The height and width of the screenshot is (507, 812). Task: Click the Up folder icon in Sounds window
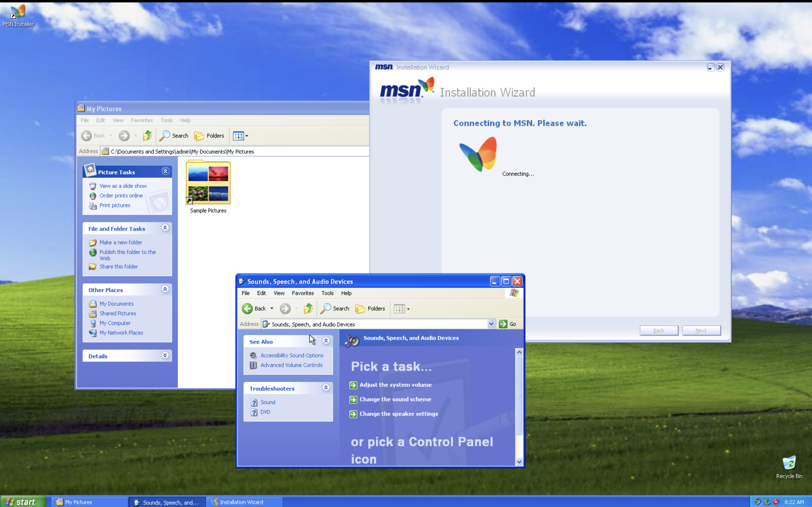point(308,309)
